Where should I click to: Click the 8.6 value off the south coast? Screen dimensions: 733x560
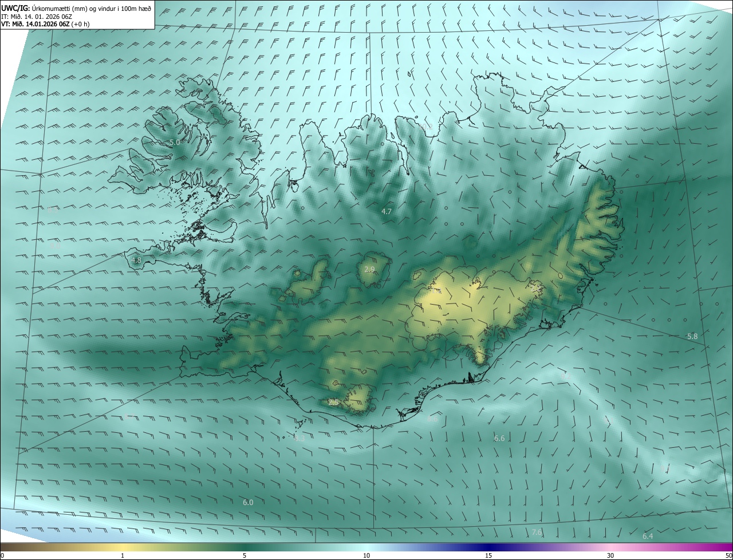point(432,419)
